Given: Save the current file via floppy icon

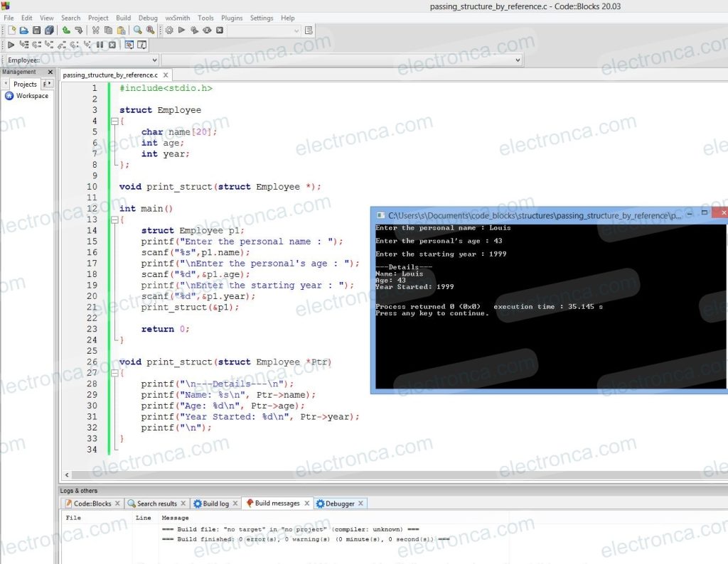Looking at the screenshot, I should coord(36,30).
